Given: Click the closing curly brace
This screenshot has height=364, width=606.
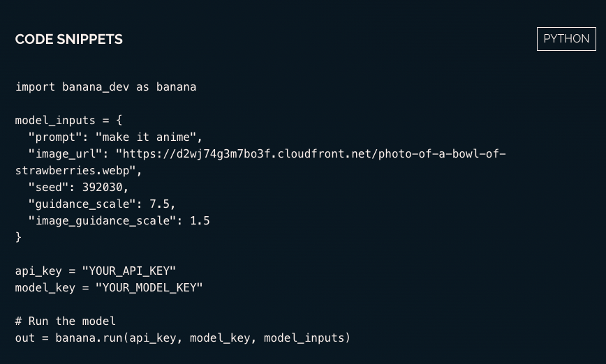Looking at the screenshot, I should pos(19,238).
